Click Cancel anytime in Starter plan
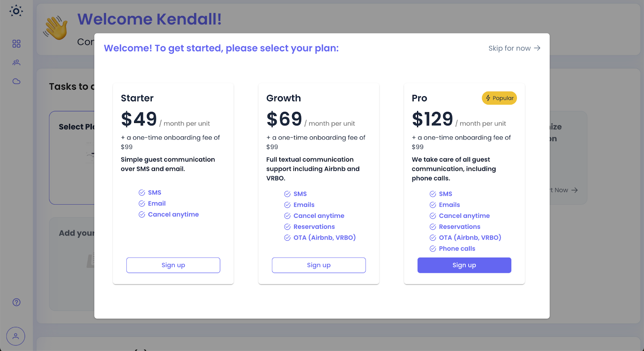 click(x=173, y=215)
